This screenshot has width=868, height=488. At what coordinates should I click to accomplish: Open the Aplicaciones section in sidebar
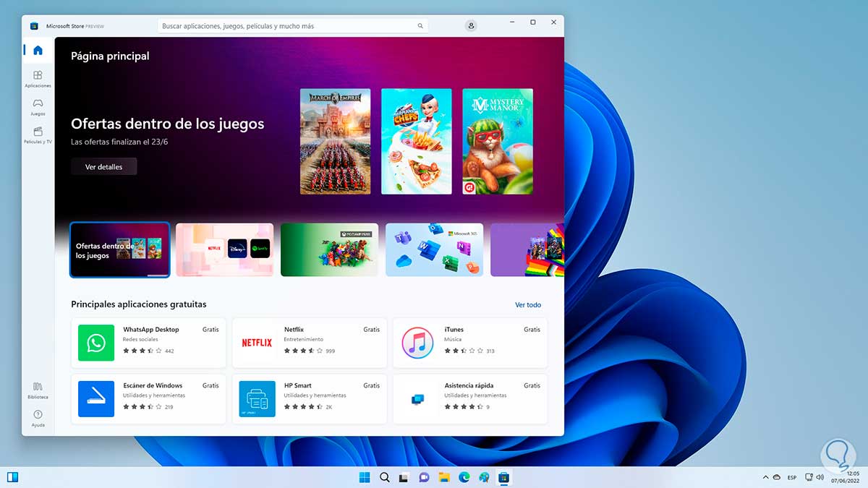tap(38, 78)
